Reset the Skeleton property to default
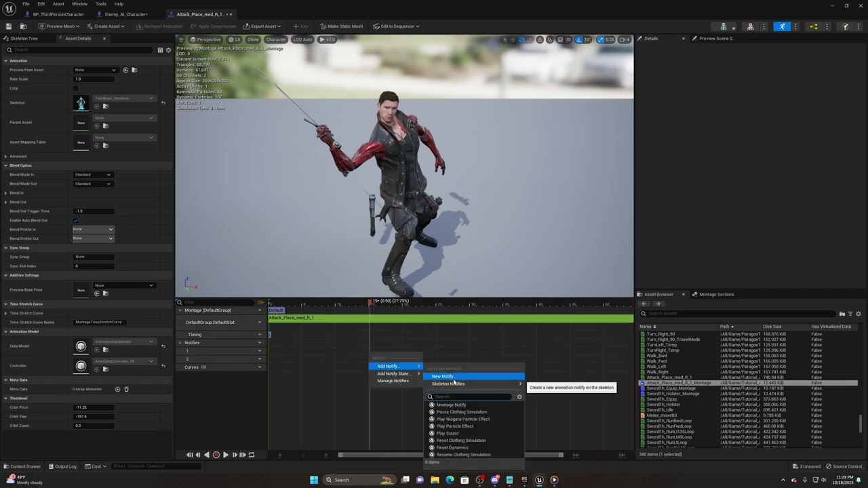Viewport: 868px width, 488px height. click(163, 103)
